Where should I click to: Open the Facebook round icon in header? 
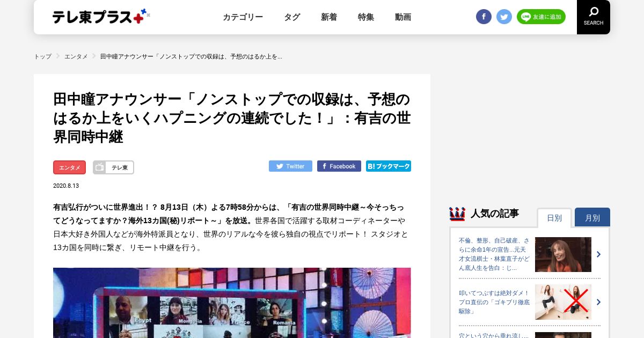pyautogui.click(x=484, y=17)
